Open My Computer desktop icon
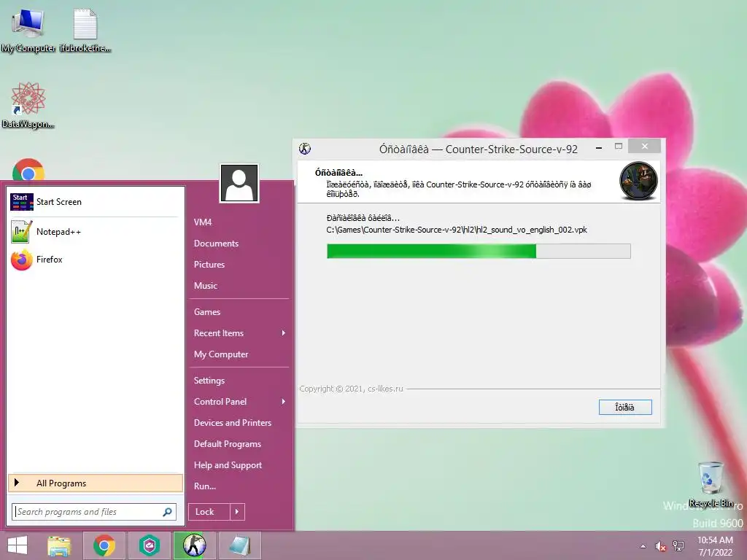Image resolution: width=747 pixels, height=560 pixels. tap(28, 31)
